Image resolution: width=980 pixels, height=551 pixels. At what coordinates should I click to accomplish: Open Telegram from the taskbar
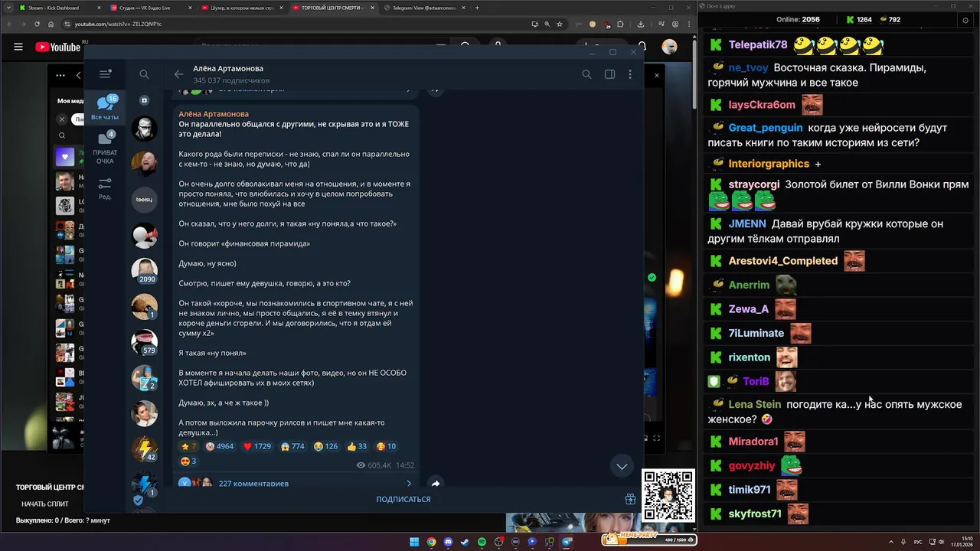point(567,542)
